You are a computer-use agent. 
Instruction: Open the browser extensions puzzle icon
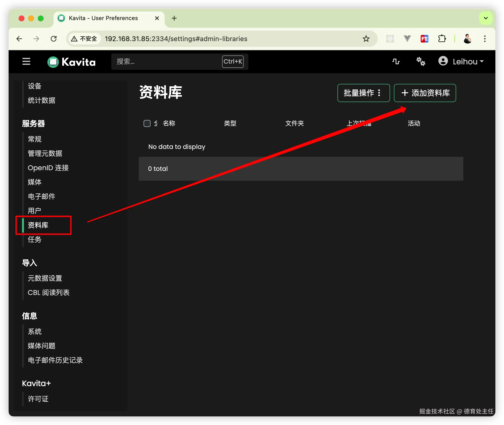(x=442, y=39)
